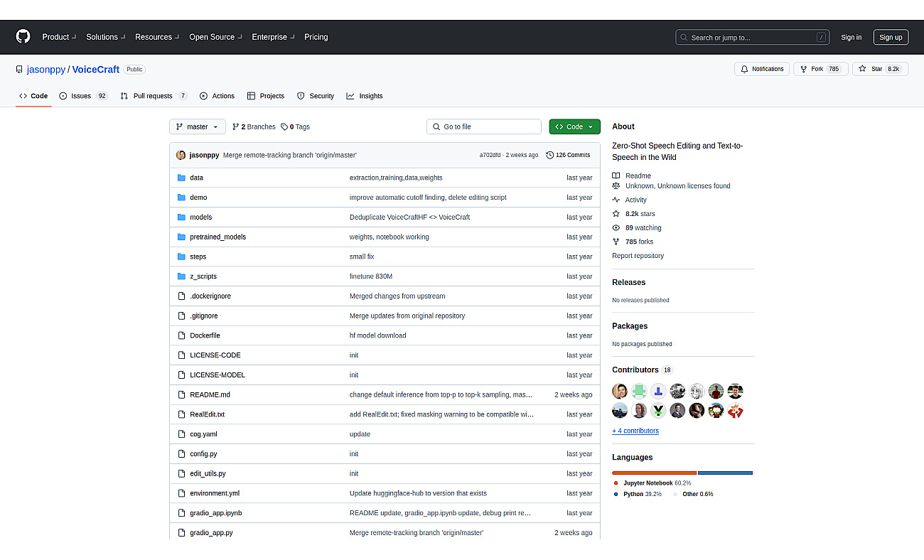Switch to the Actions tab

point(217,96)
